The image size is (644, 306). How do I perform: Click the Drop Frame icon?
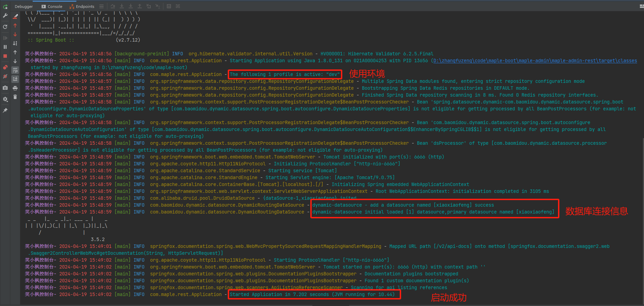(x=149, y=7)
